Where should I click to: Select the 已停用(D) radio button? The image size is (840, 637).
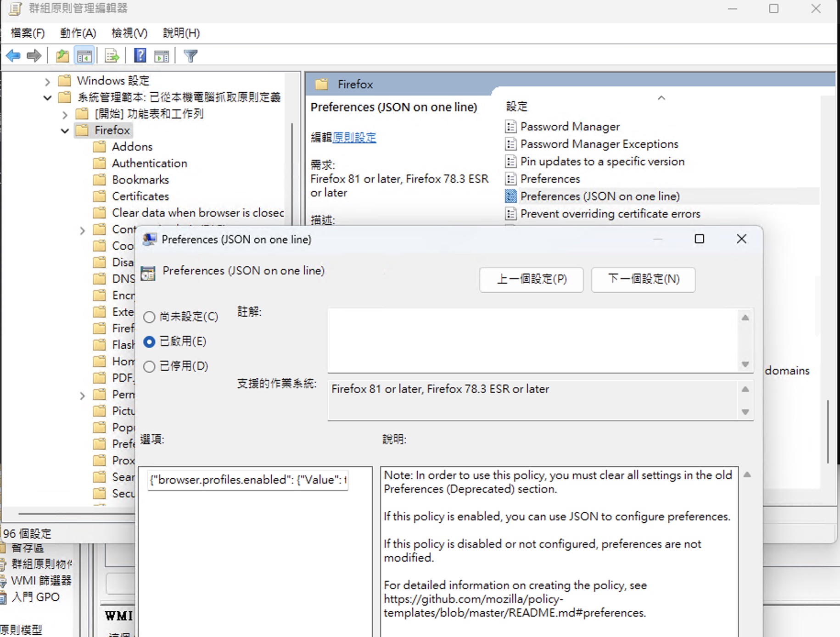click(149, 366)
